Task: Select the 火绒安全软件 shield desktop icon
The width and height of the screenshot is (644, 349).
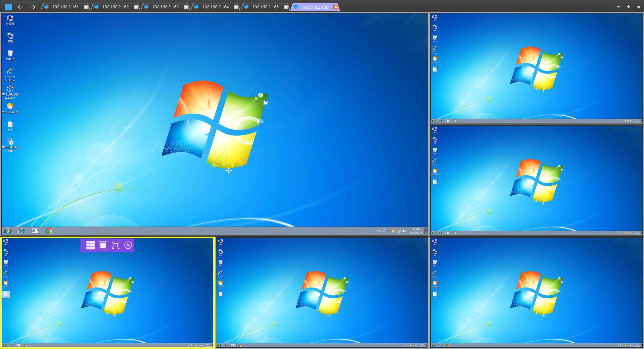Action: 10,108
